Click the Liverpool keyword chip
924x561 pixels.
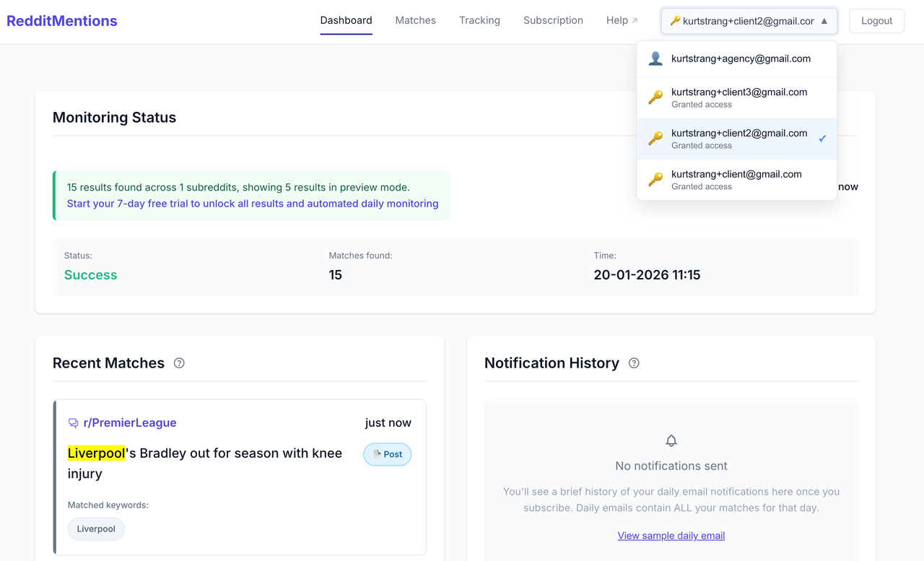point(96,529)
